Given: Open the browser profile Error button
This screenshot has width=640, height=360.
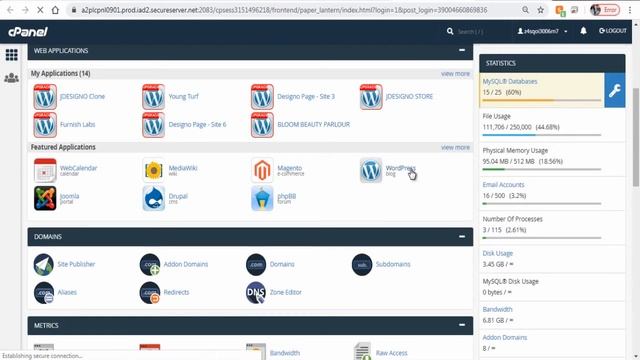Looking at the screenshot, I should 605,10.
